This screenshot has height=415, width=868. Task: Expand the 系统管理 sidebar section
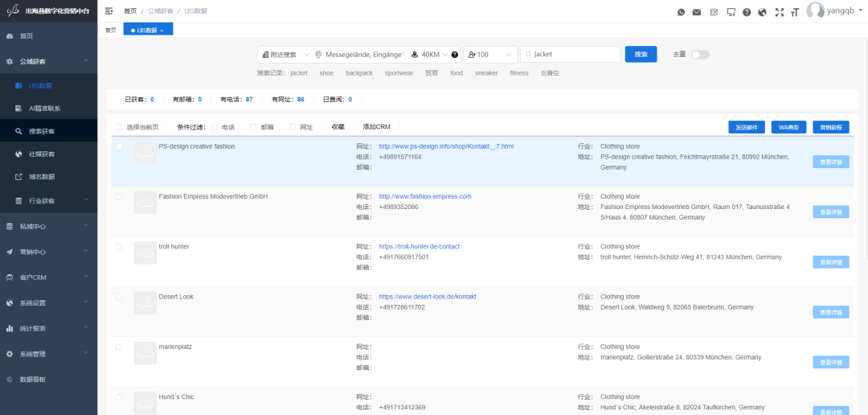coord(49,354)
